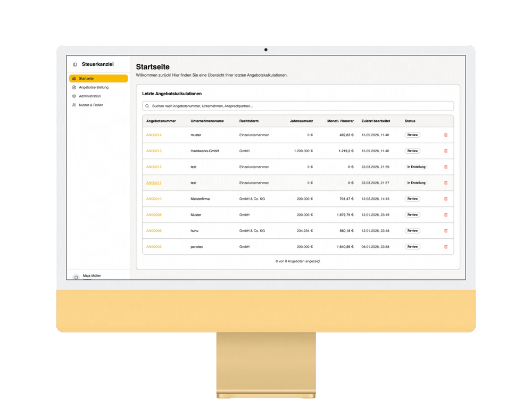Open offer ANG0009

(154, 231)
